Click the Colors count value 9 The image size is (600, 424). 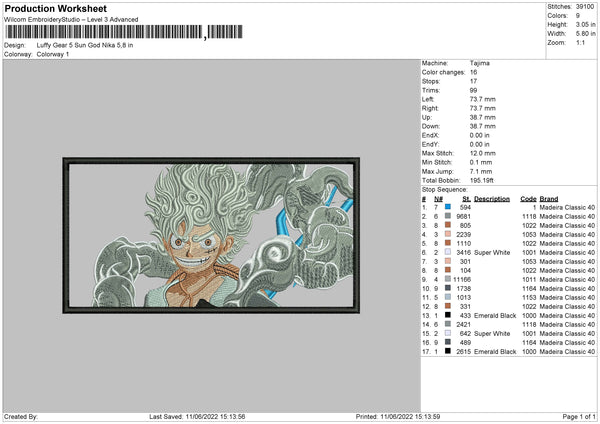pos(578,16)
